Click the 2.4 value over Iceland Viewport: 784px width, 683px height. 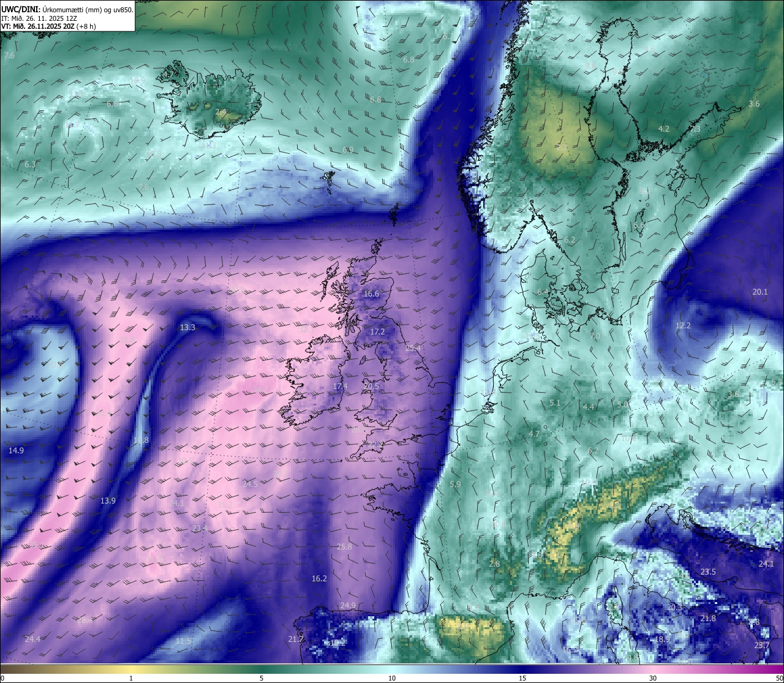221,111
